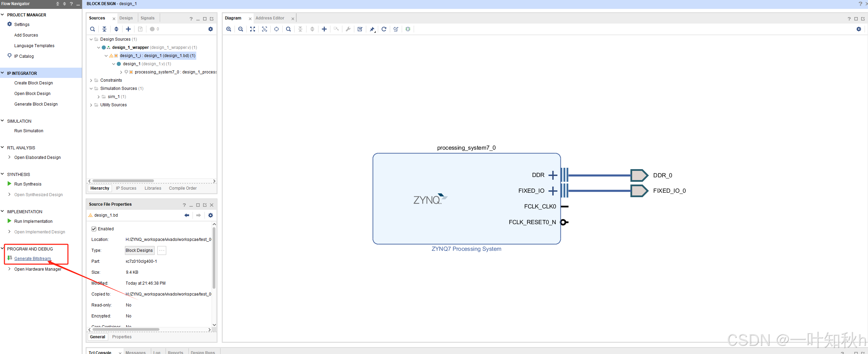Screen dimensions: 868x354
Task: Open the Properties tab in Source File Properties
Action: (122, 337)
